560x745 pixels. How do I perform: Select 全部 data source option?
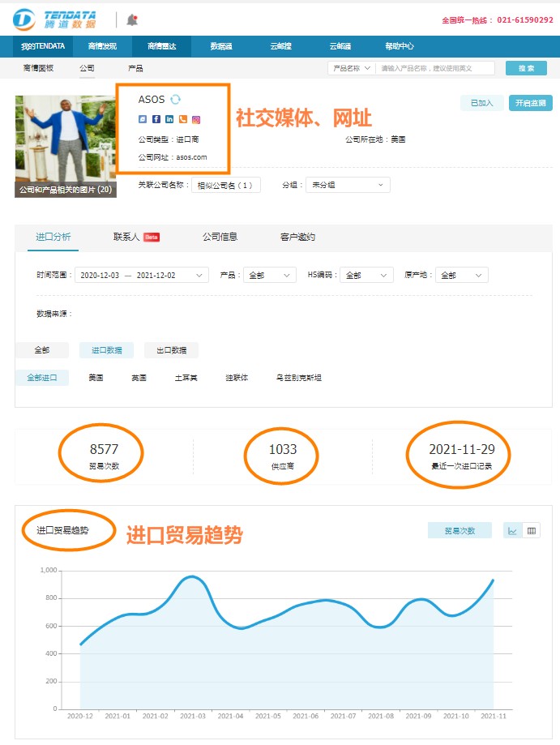42,350
